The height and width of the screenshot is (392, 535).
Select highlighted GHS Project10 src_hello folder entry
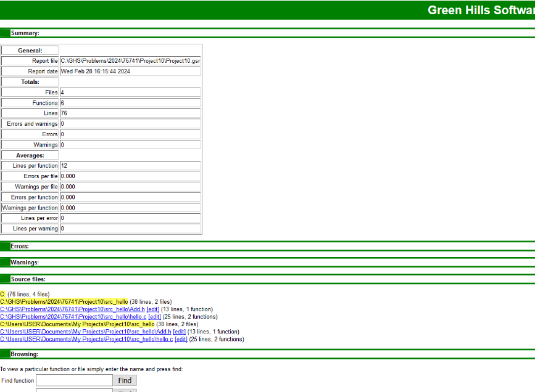[x=64, y=302]
